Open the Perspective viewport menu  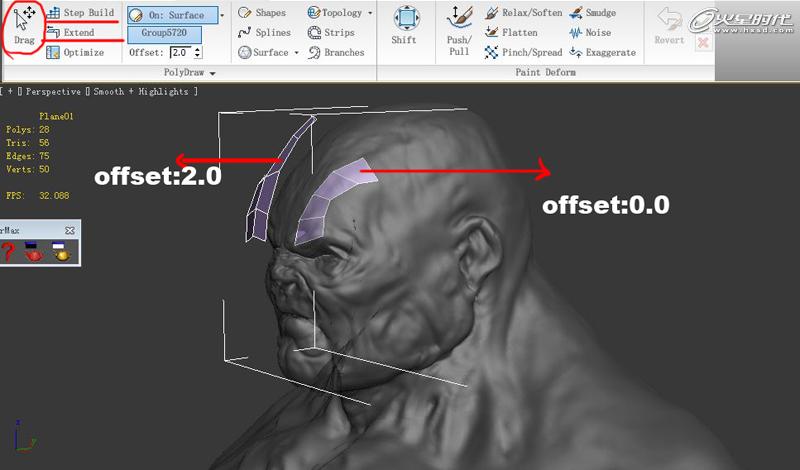point(53,91)
